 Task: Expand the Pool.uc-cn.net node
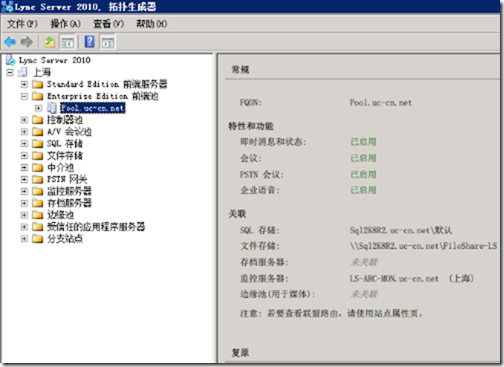click(38, 108)
